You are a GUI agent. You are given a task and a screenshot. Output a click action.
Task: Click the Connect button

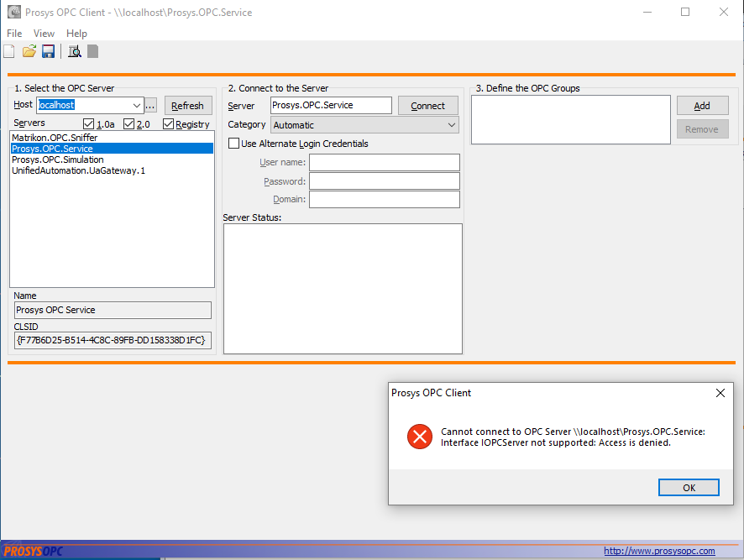(x=428, y=105)
